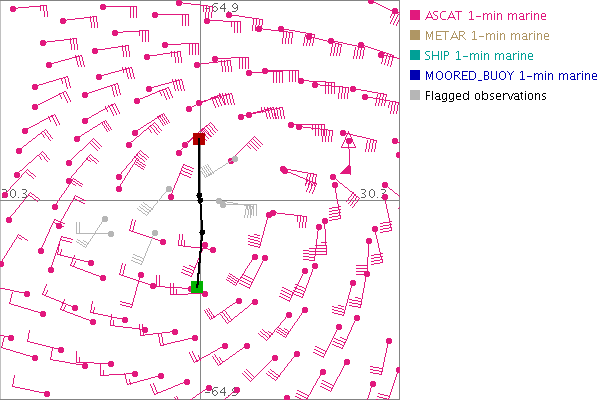Click the METAR tan legend square
Image resolution: width=600 pixels, height=400 pixels.
coord(416,36)
